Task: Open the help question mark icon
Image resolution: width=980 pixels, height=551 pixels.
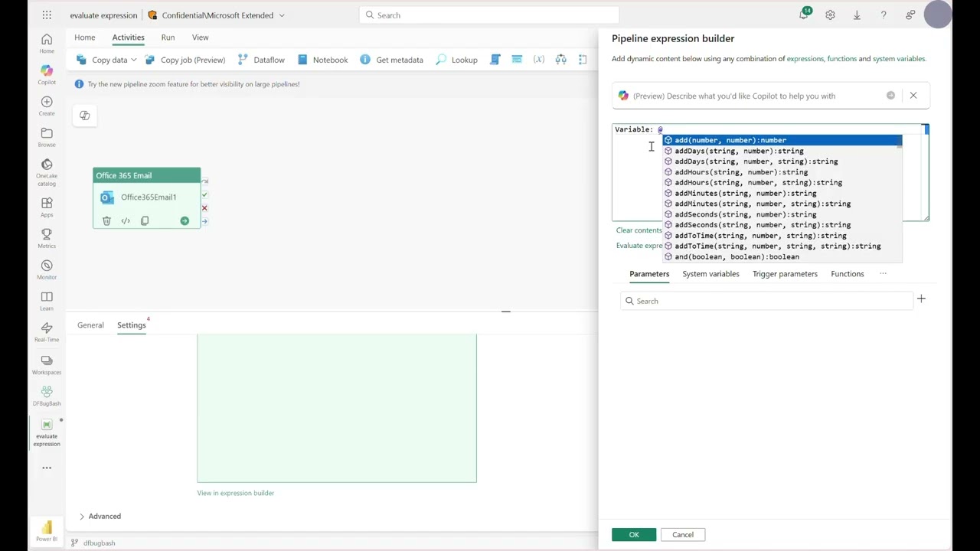Action: click(x=884, y=15)
